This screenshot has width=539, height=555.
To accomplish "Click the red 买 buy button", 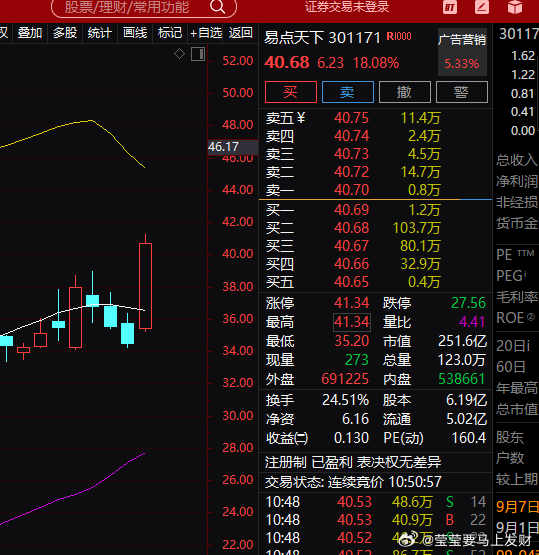I will [291, 92].
